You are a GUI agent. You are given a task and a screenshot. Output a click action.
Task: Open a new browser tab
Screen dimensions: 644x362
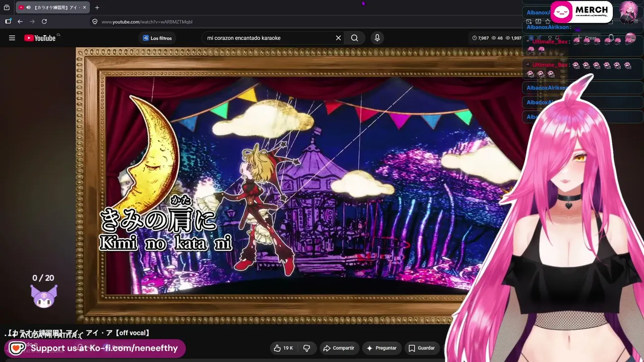click(x=97, y=8)
